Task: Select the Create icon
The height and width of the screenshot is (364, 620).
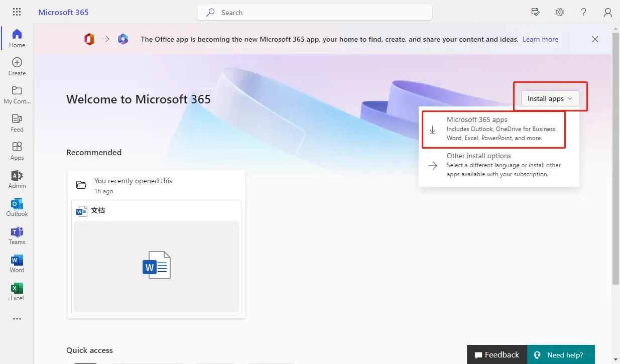Action: point(17,65)
